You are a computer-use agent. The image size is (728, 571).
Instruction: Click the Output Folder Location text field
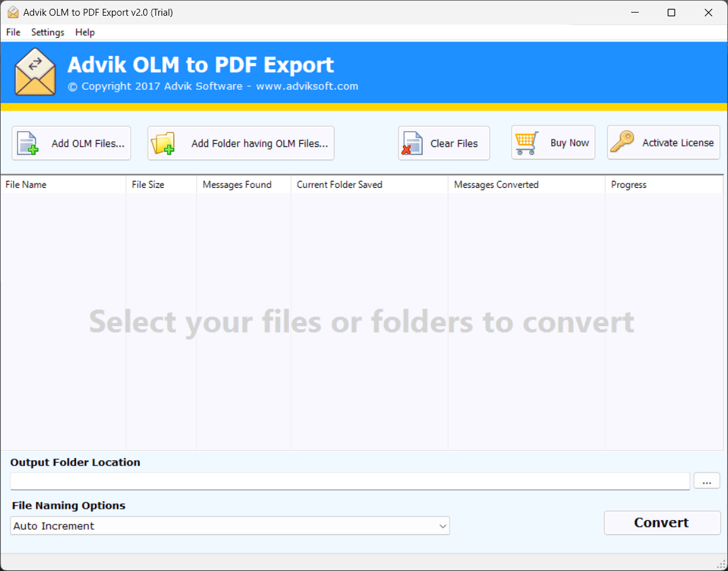tap(350, 481)
